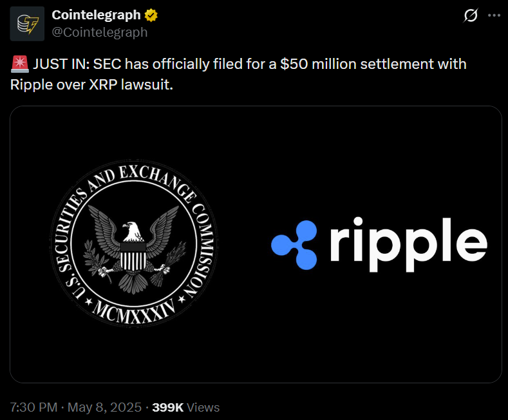Click the blue Ripple logo symbol
508x420 pixels.
(294, 244)
